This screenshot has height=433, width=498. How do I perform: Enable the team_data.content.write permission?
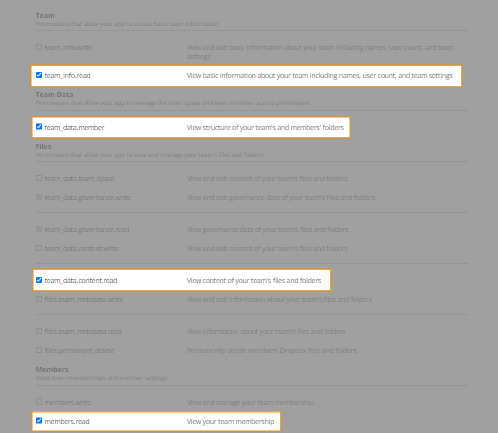(x=39, y=248)
